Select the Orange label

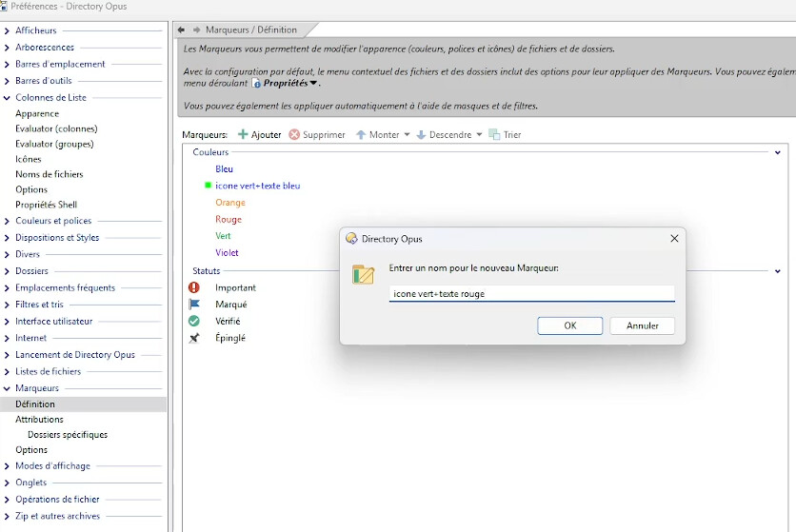tap(230, 203)
